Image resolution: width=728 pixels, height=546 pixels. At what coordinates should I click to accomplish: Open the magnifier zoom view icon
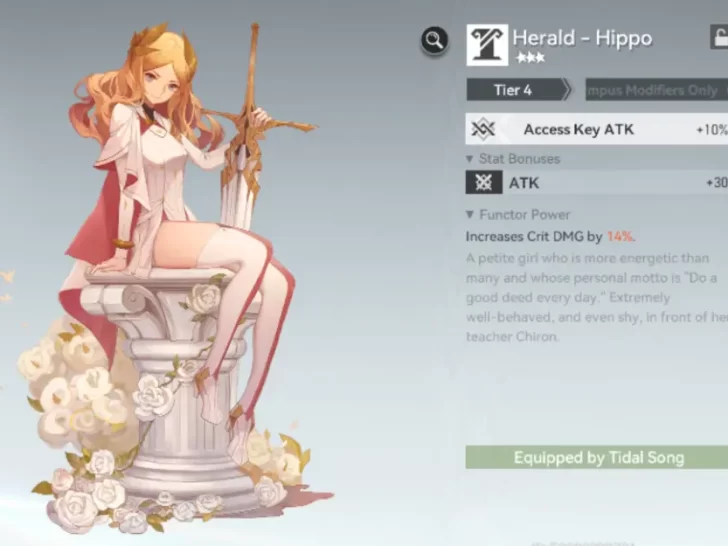(435, 40)
